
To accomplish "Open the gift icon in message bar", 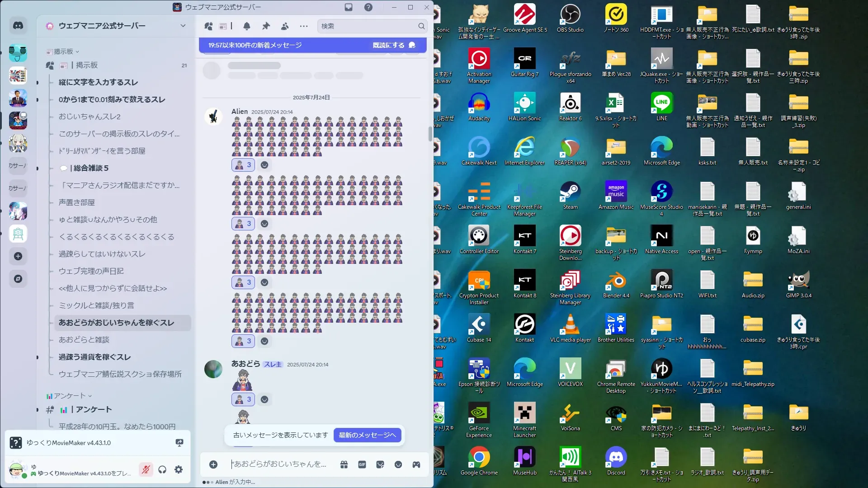I will coord(344,465).
